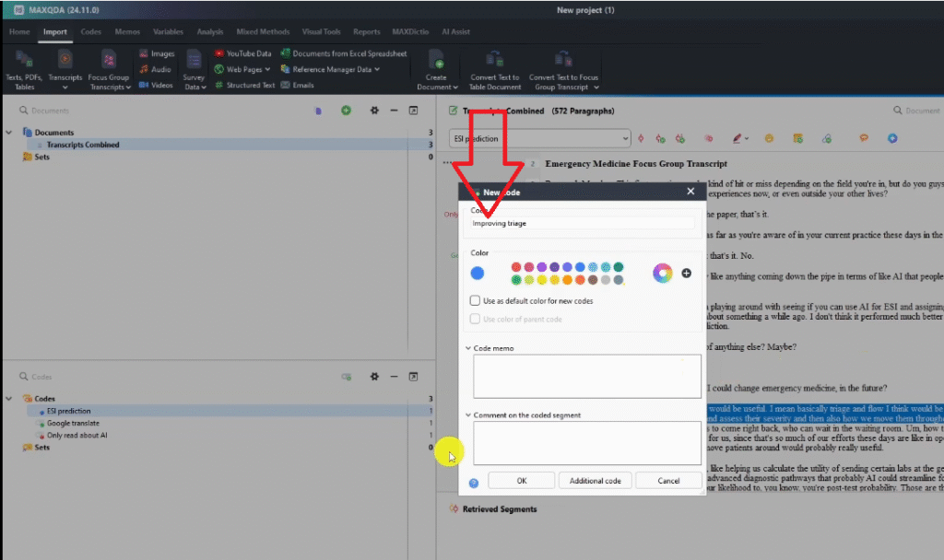Viewport: 944px width, 560px height.
Task: Enable Use as default color for new codes
Action: coord(475,300)
